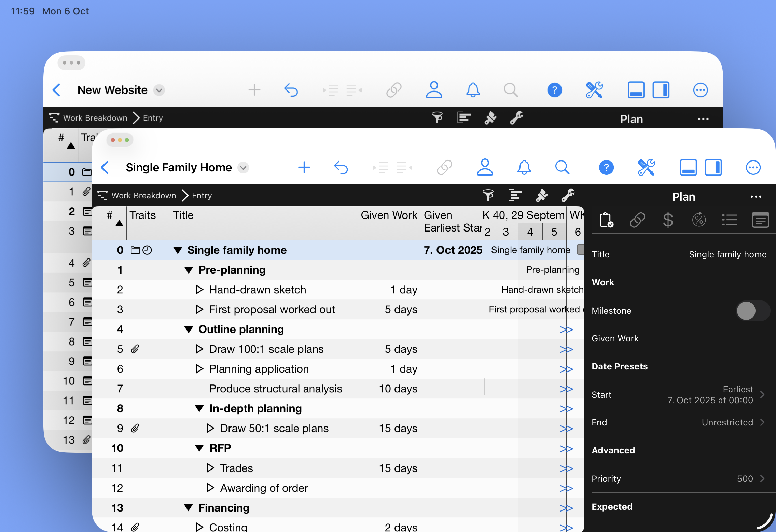Screen dimensions: 776x532
Task: Click the Entry breadcrumb item
Action: point(202,195)
